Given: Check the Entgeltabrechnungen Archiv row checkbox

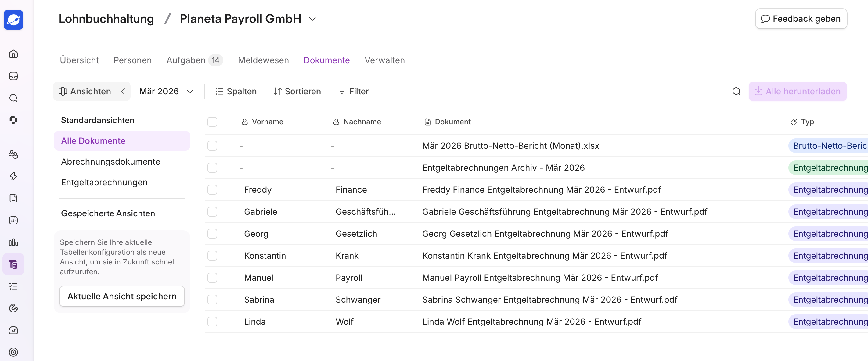Looking at the screenshot, I should (x=212, y=168).
